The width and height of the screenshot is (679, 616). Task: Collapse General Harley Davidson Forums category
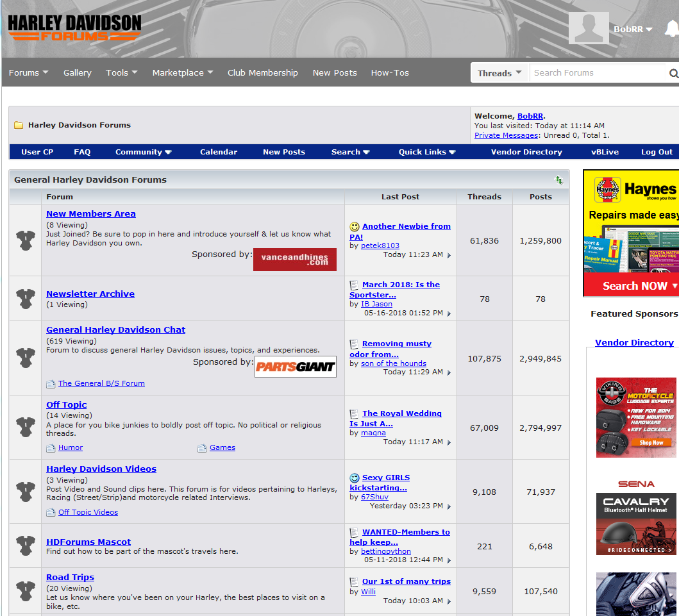click(559, 180)
